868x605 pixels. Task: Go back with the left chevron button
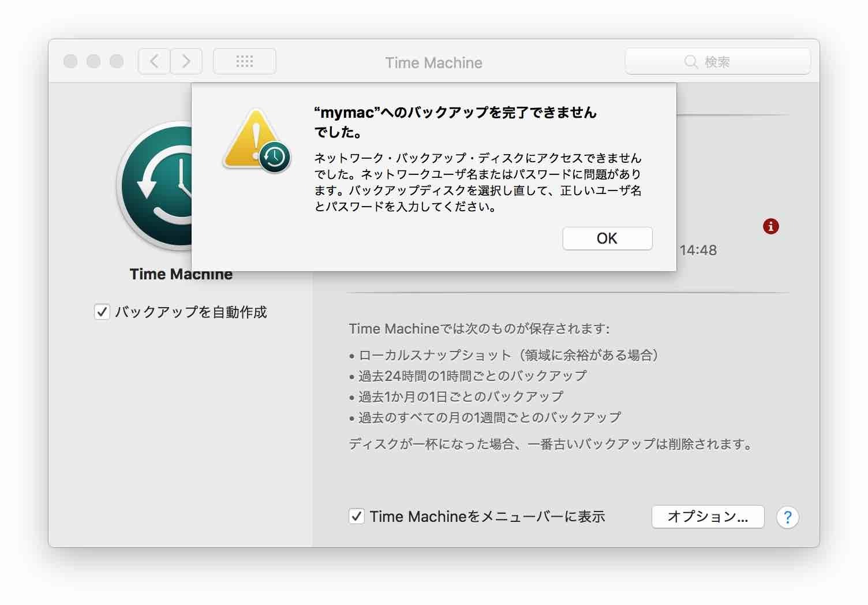[154, 61]
